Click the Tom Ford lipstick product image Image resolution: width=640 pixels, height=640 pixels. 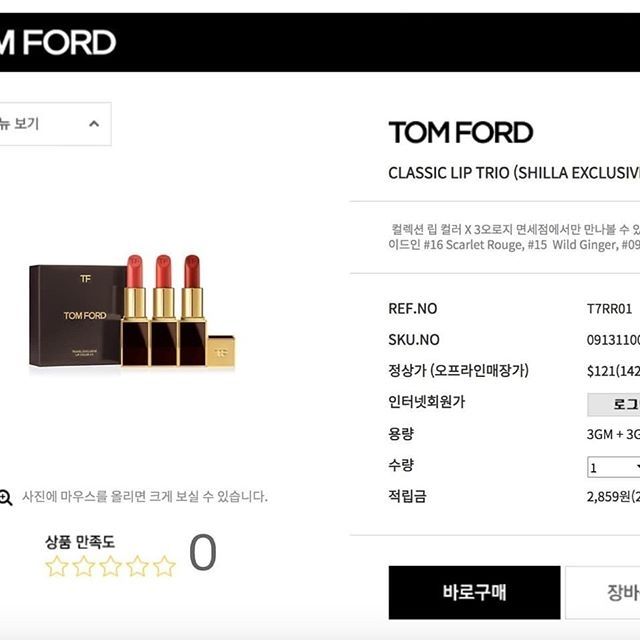(x=132, y=311)
